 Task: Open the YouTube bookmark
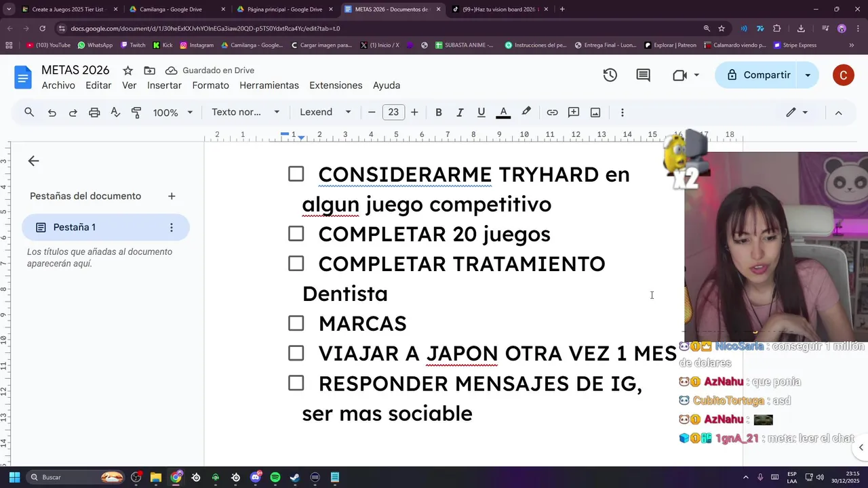coord(48,45)
